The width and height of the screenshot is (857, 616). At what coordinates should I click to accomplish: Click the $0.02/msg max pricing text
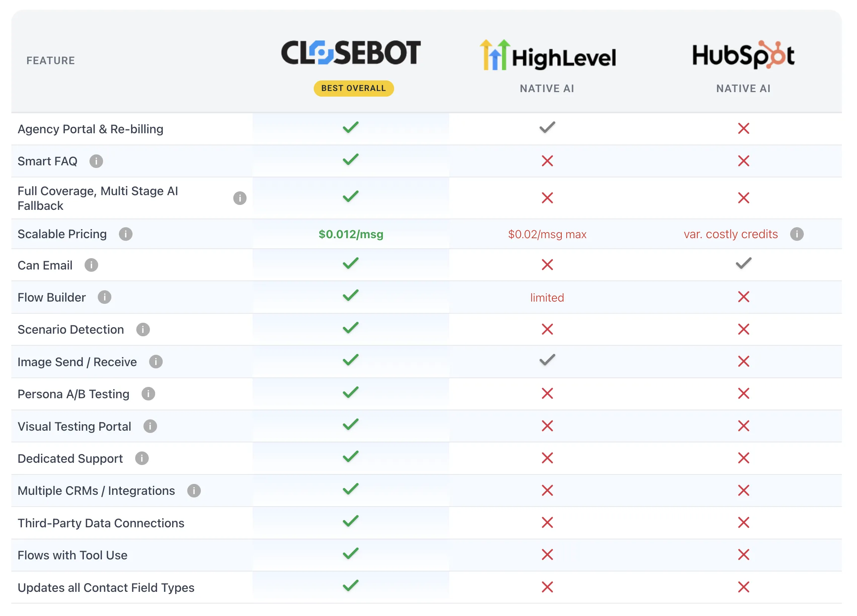pos(547,234)
